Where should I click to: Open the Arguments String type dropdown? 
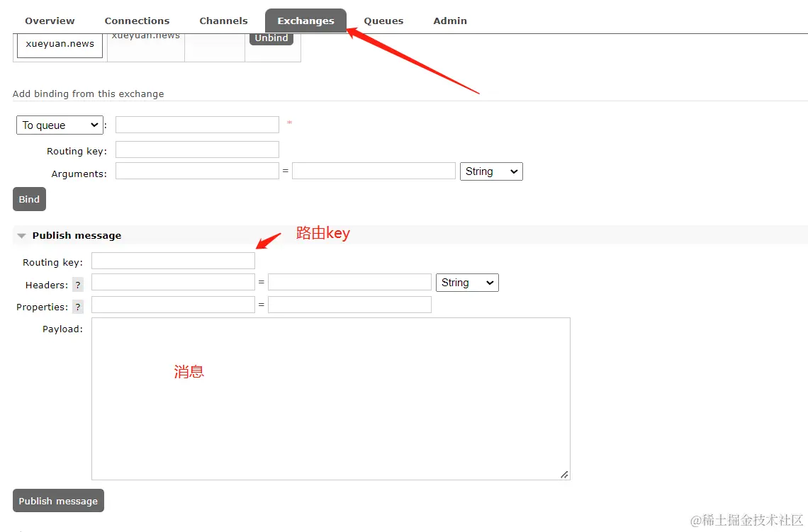tap(491, 171)
